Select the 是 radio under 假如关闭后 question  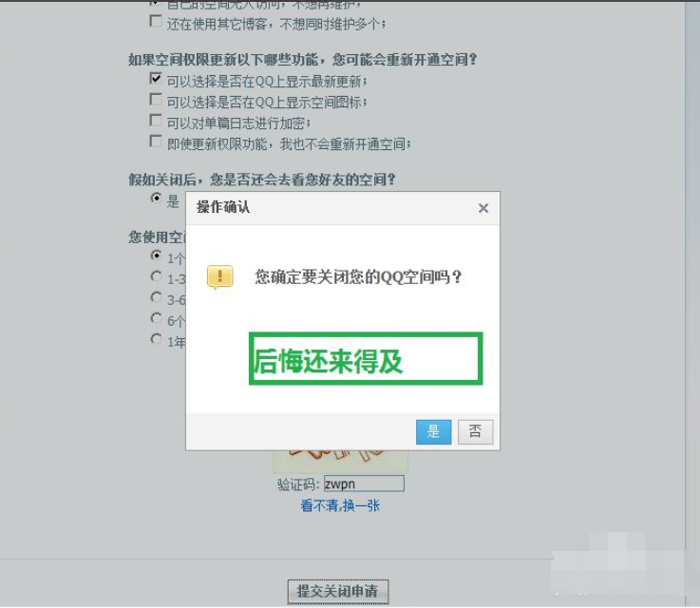pyautogui.click(x=156, y=199)
